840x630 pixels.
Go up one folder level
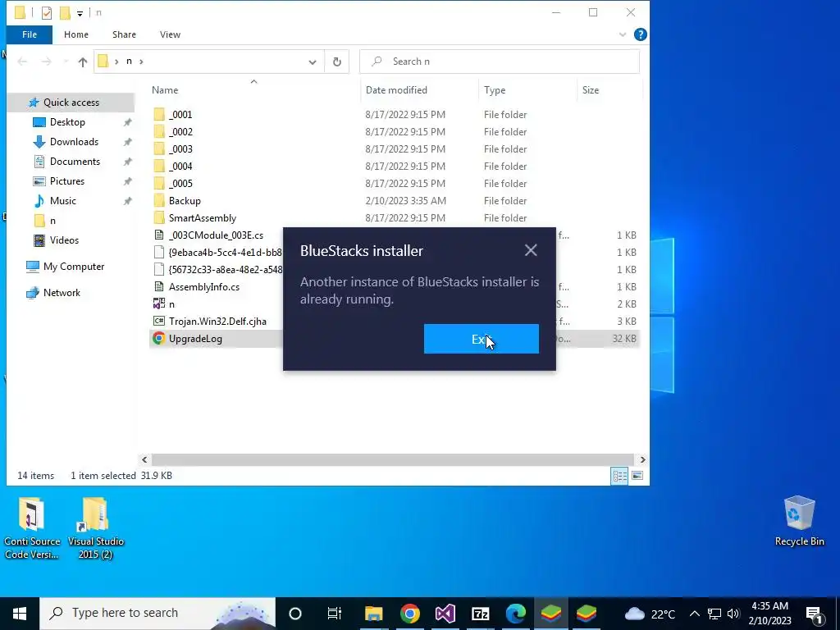tap(83, 62)
